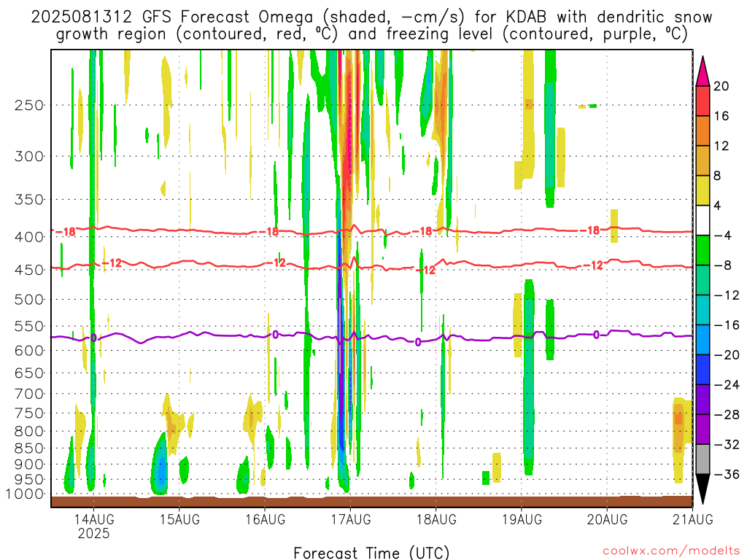The width and height of the screenshot is (747, 560).
Task: Select the 17AUG date label
Action: click(x=351, y=519)
